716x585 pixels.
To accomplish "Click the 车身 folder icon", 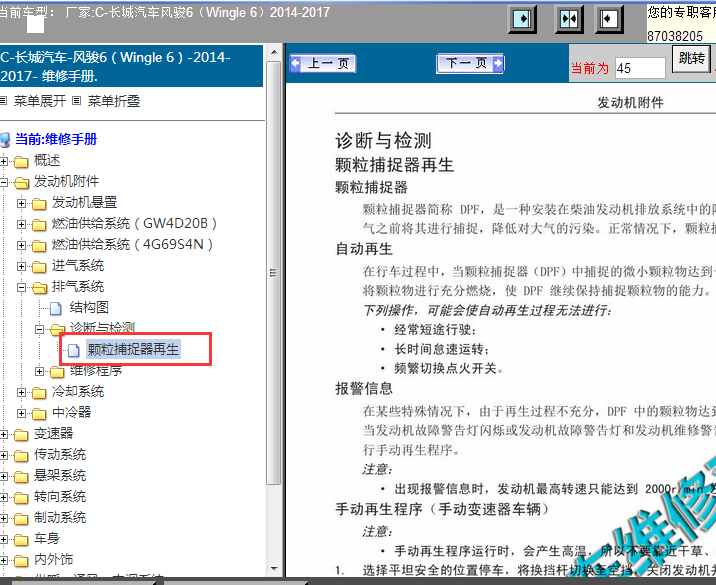I will 21,540.
